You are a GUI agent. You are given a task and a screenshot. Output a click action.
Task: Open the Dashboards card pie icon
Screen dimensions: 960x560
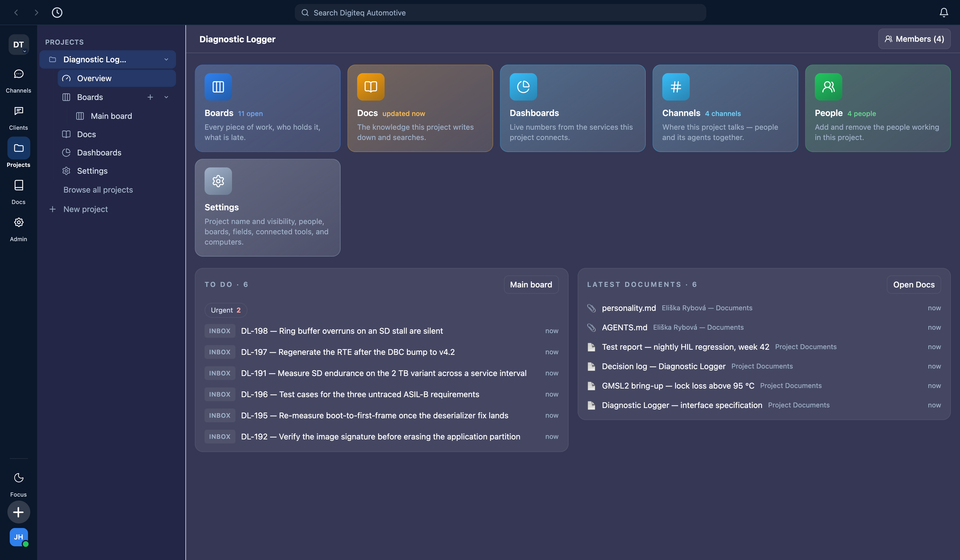pos(523,87)
